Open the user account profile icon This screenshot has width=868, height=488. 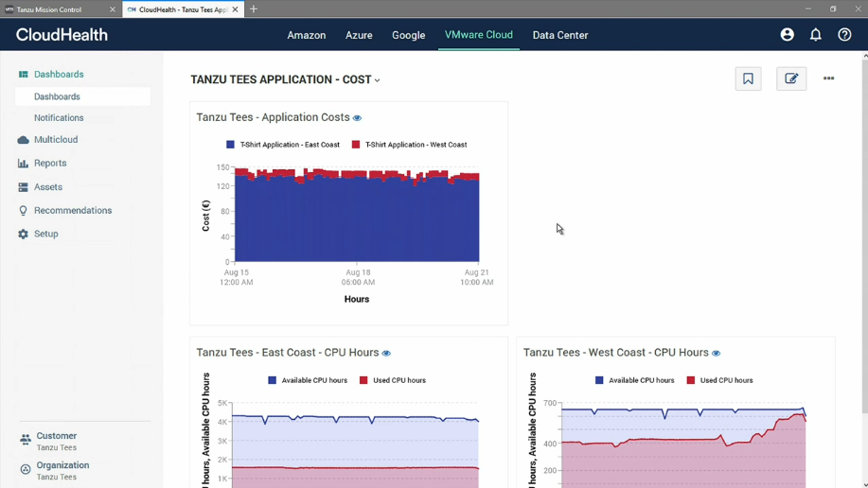787,35
